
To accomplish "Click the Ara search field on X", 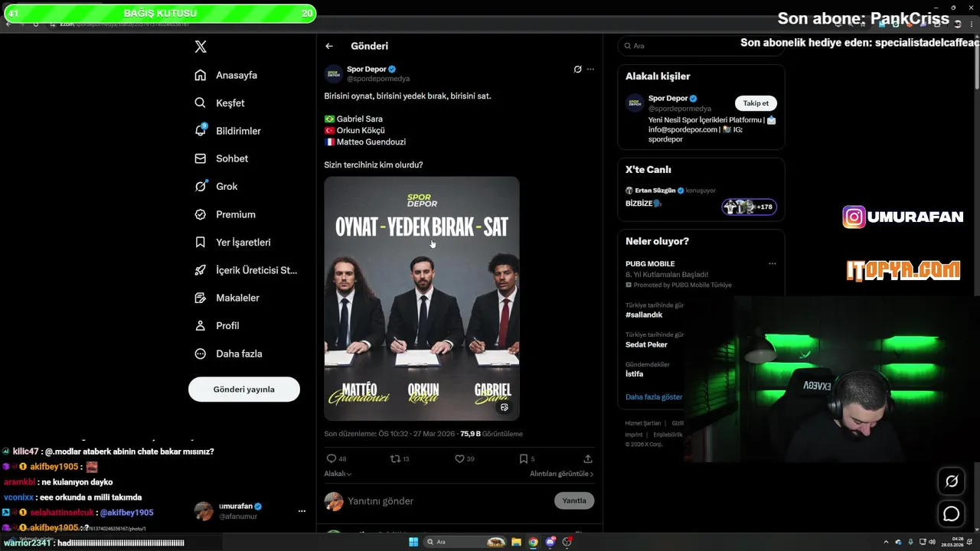I will pos(701,46).
